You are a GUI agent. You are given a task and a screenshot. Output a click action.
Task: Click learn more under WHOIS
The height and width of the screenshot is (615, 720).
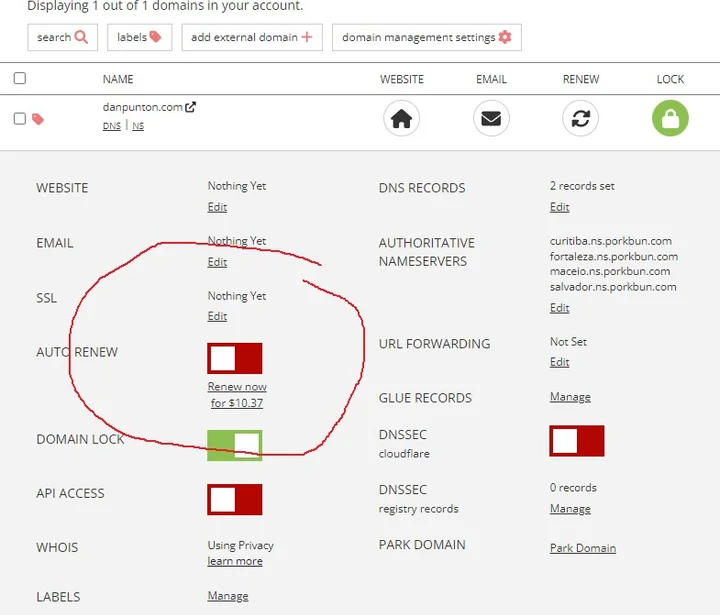point(235,561)
